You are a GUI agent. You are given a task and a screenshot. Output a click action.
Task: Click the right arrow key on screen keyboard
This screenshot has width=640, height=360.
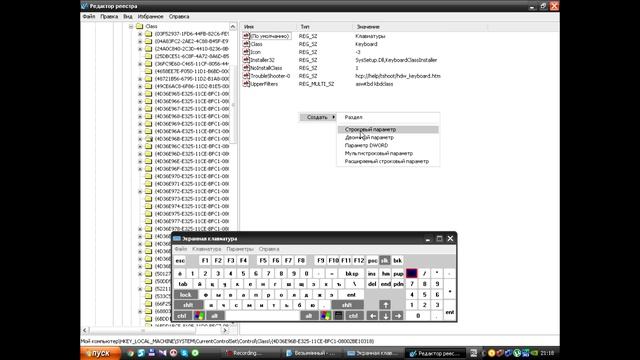tap(398, 316)
